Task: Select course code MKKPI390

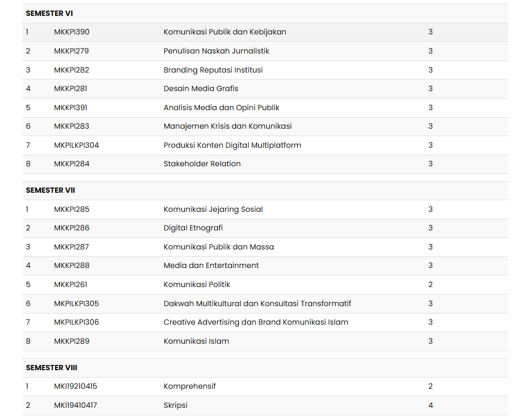Action: (72, 32)
